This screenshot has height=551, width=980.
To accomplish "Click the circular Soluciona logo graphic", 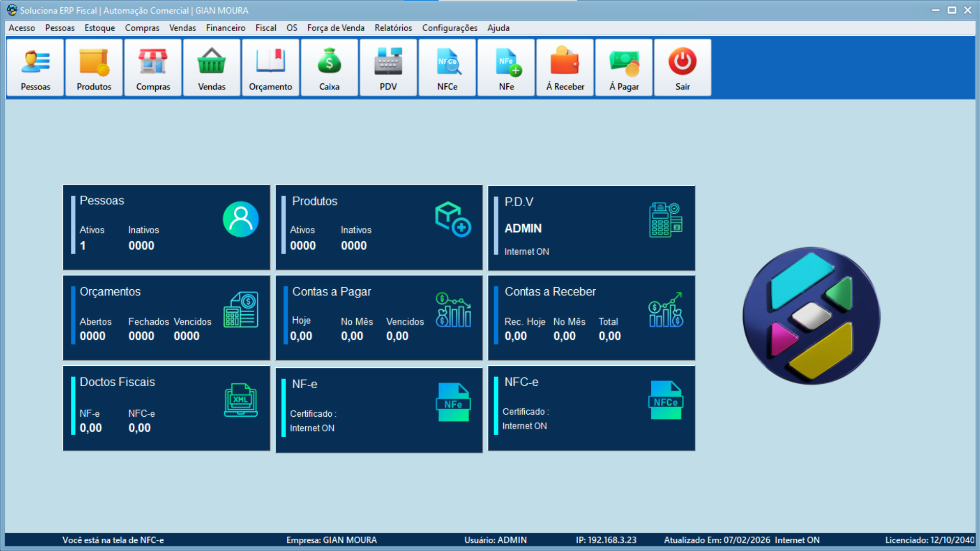I will click(x=812, y=316).
